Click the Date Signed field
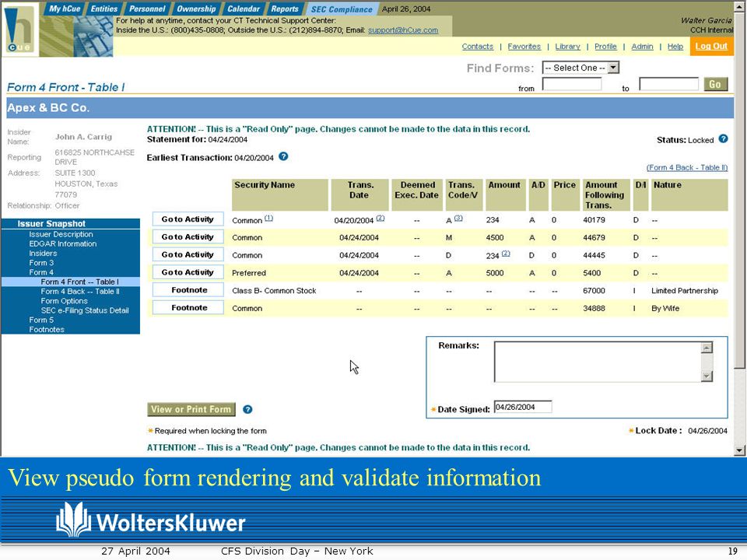The height and width of the screenshot is (560, 747). pyautogui.click(x=523, y=407)
